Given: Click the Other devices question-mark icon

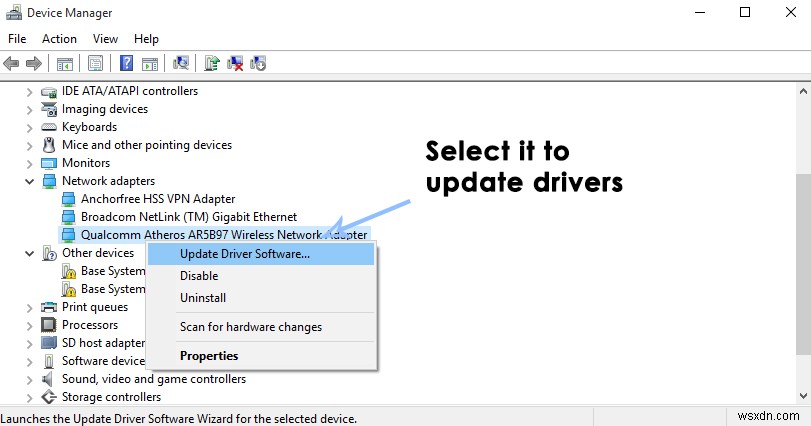Looking at the screenshot, I should [x=49, y=253].
